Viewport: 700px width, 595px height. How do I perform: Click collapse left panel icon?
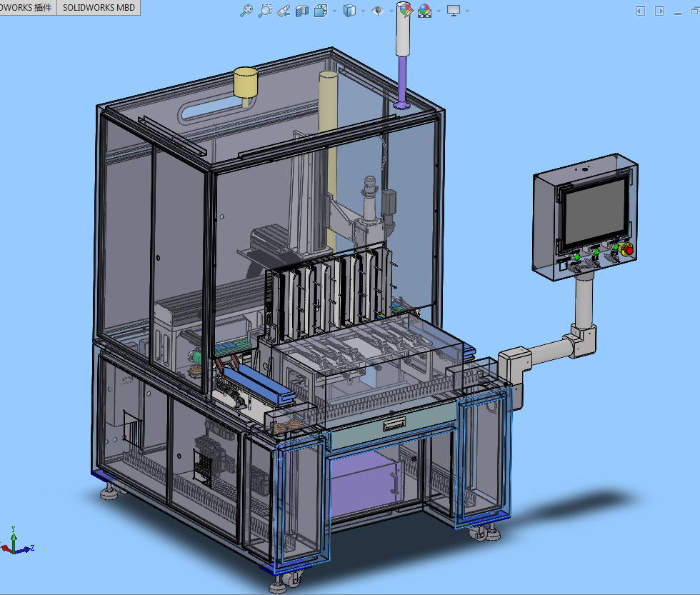click(x=641, y=11)
